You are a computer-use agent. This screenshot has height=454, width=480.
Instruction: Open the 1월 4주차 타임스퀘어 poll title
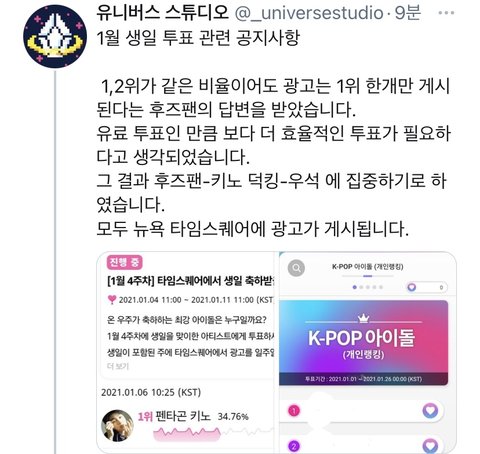[190, 281]
